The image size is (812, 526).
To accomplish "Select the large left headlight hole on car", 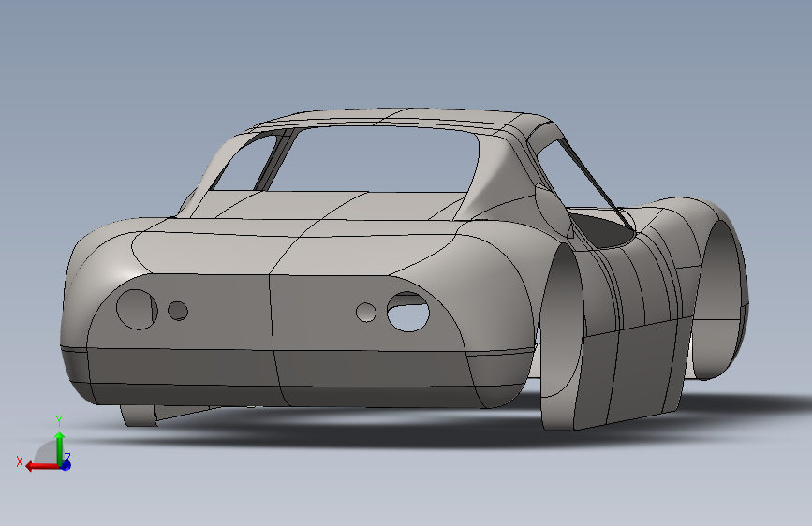I will pos(137,309).
